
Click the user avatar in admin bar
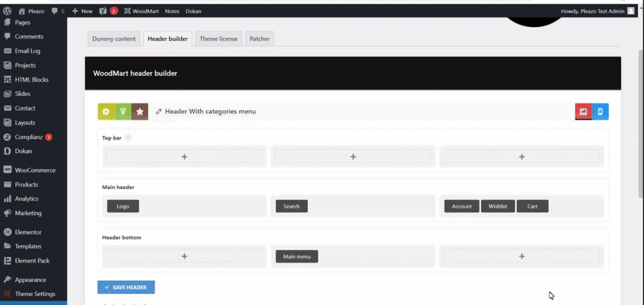[631, 11]
